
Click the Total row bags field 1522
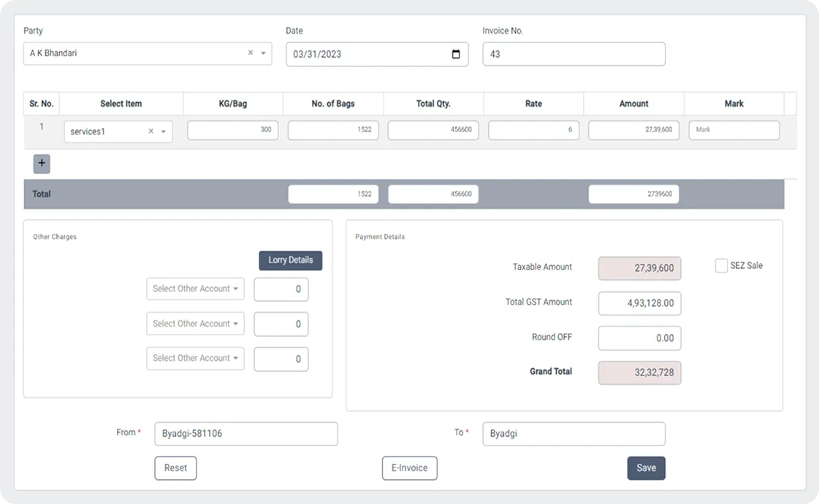click(333, 194)
